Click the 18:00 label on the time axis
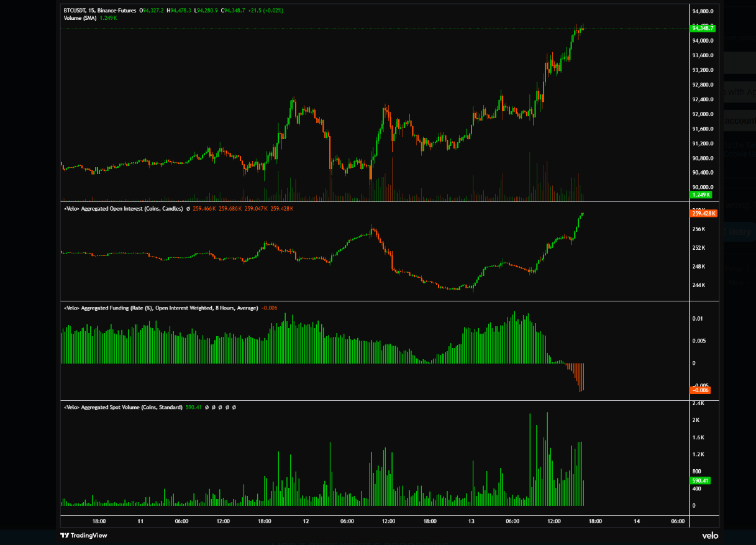 (x=99, y=521)
